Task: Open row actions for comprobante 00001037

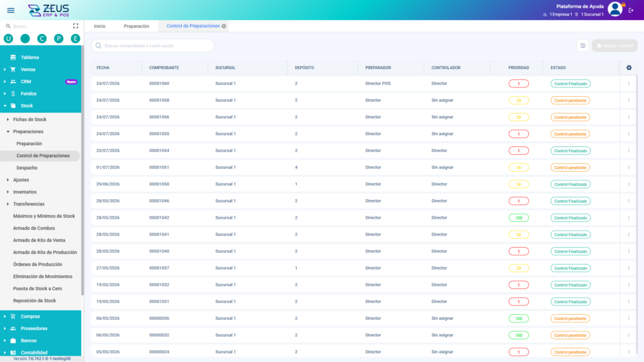Action: pyautogui.click(x=628, y=268)
